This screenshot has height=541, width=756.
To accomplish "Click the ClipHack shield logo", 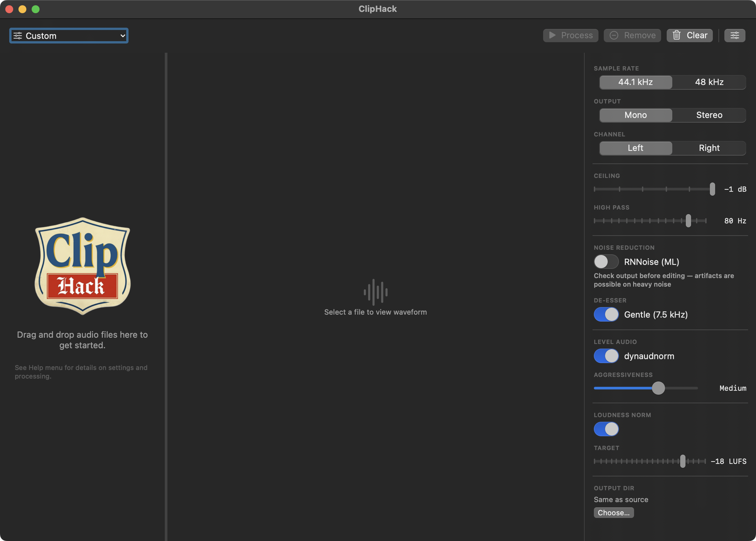I will pos(82,266).
